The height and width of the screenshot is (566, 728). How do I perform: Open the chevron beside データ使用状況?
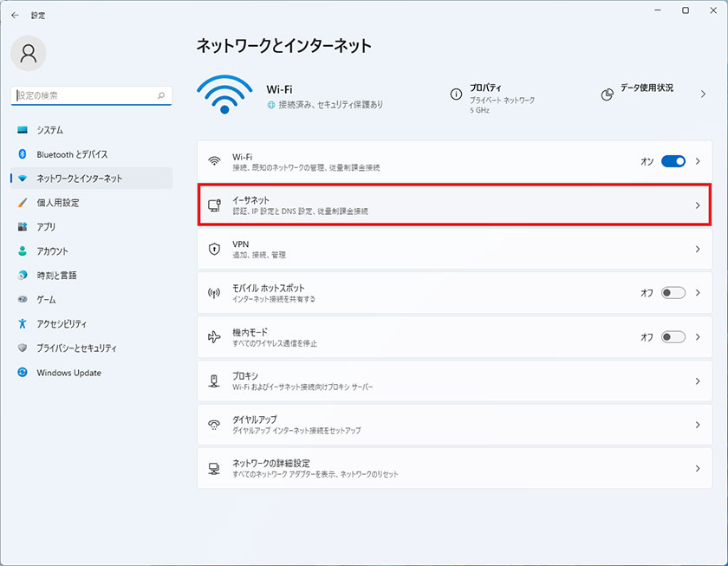pos(703,94)
